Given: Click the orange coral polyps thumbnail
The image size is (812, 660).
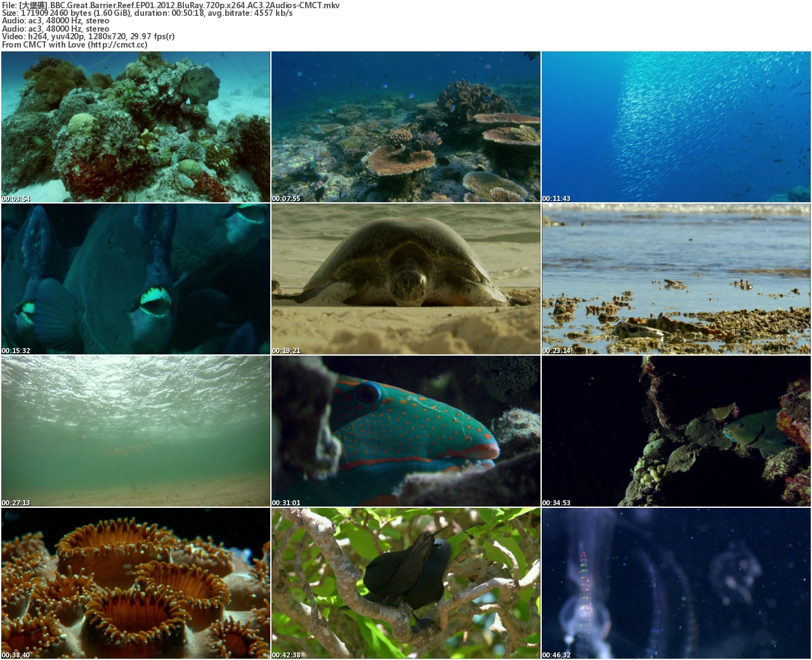Looking at the screenshot, I should coord(135,583).
